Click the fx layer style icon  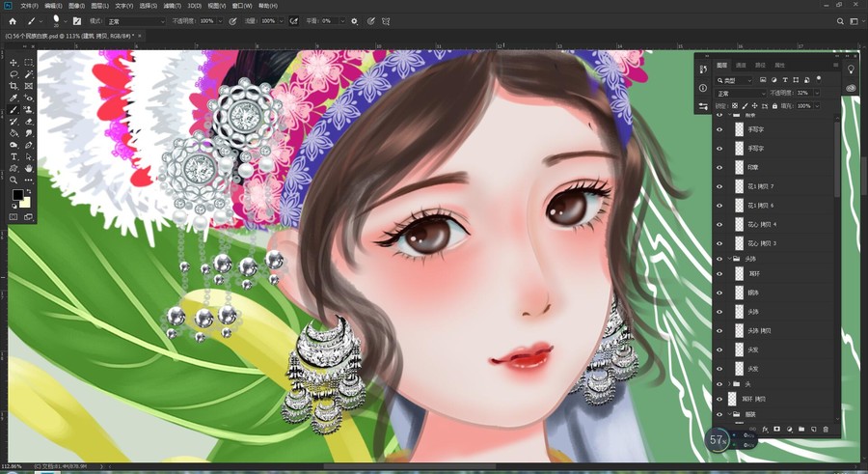point(765,429)
